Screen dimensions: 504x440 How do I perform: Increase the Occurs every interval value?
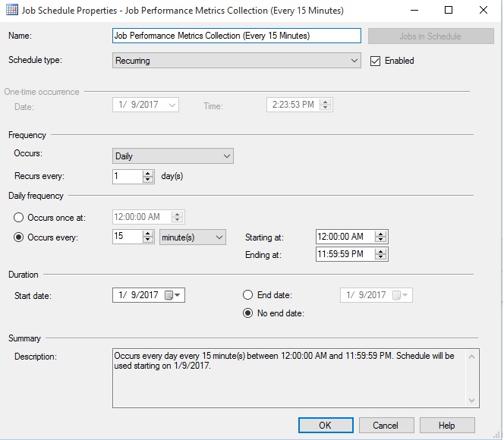pyautogui.click(x=147, y=234)
